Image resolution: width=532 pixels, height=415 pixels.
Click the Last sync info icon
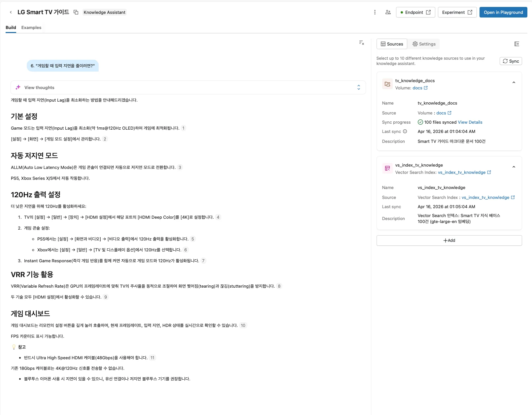click(x=405, y=131)
